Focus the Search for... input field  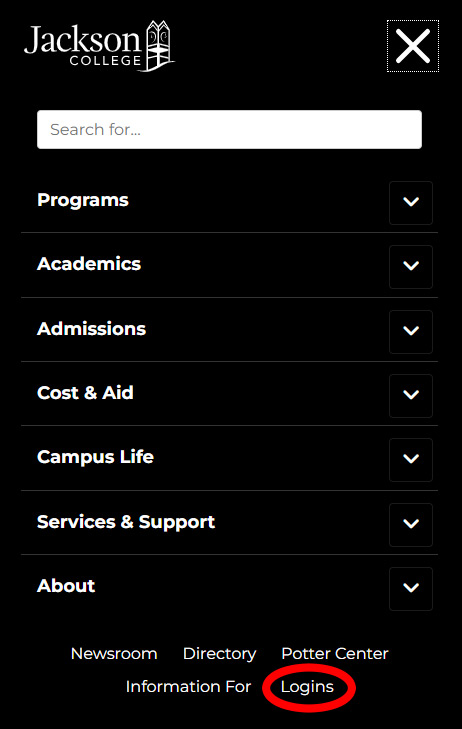[x=230, y=129]
